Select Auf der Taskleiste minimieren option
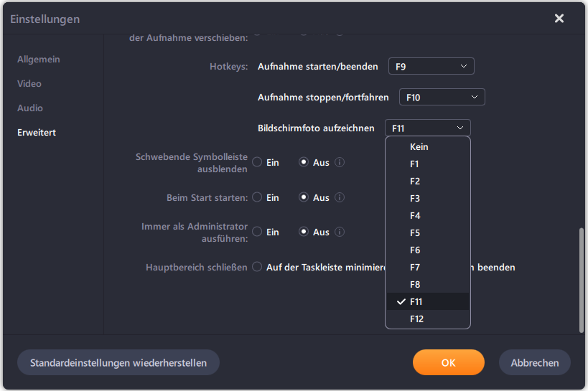 257,267
